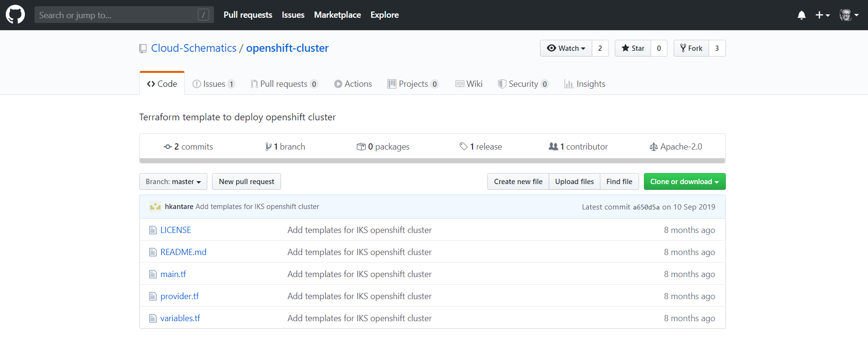Open the Watch subscription dropdown
The image size is (868, 337).
click(566, 48)
